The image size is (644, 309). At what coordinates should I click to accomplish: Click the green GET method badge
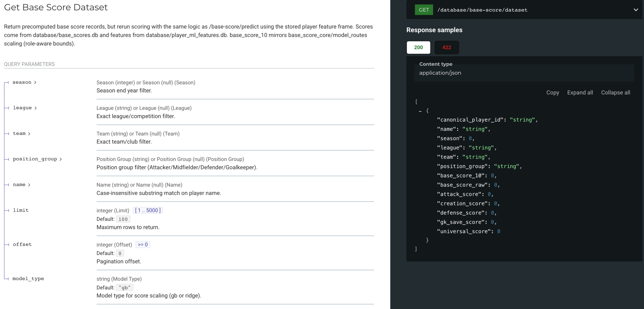(424, 10)
